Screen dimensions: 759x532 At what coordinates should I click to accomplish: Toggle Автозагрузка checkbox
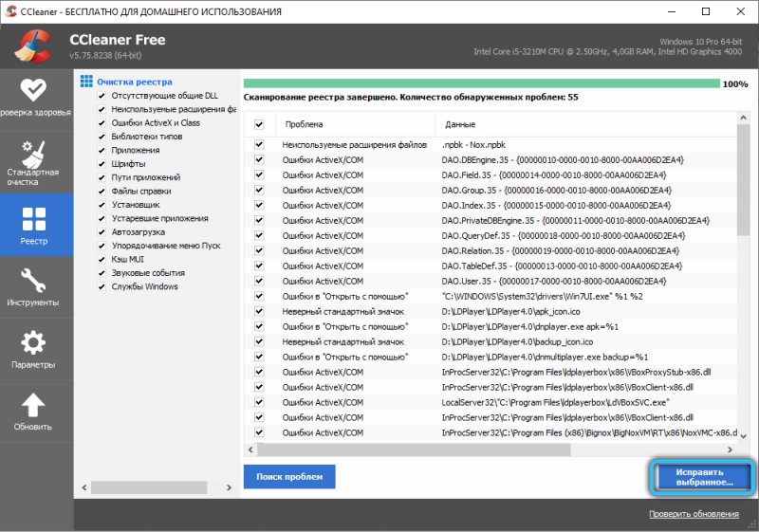[102, 232]
